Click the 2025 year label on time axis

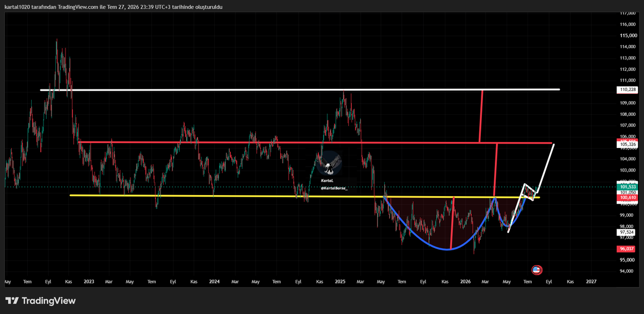(340, 281)
